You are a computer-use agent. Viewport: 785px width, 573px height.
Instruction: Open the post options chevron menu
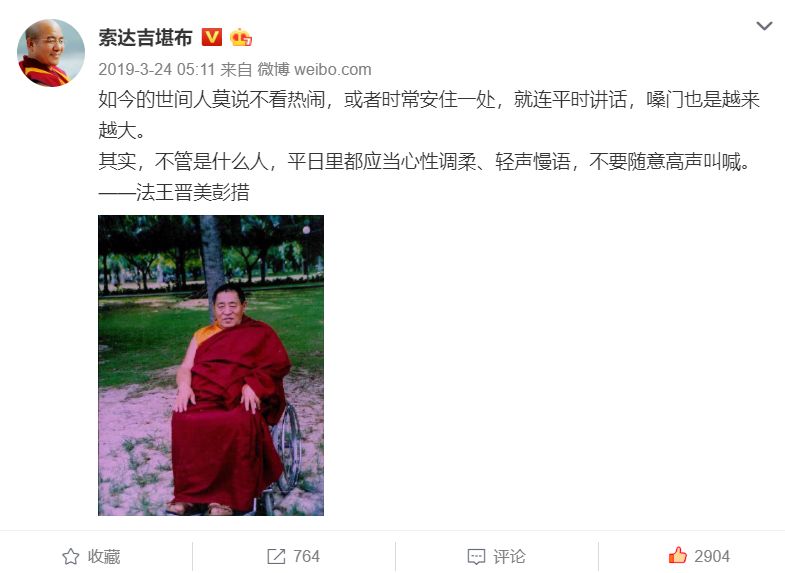(764, 26)
